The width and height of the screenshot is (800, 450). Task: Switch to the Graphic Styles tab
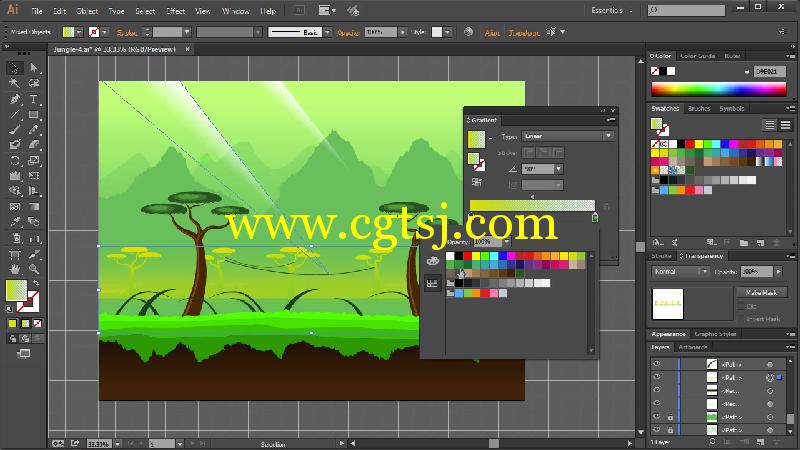click(715, 334)
